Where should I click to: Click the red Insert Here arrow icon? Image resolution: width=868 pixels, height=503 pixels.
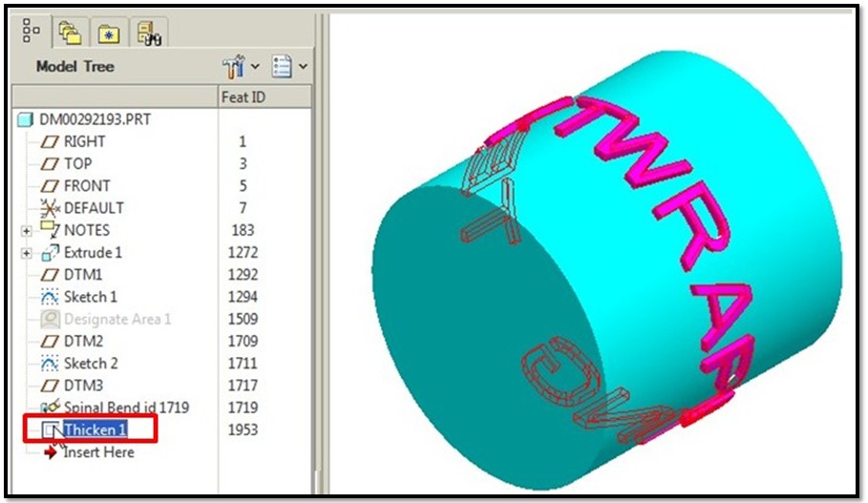pos(51,452)
